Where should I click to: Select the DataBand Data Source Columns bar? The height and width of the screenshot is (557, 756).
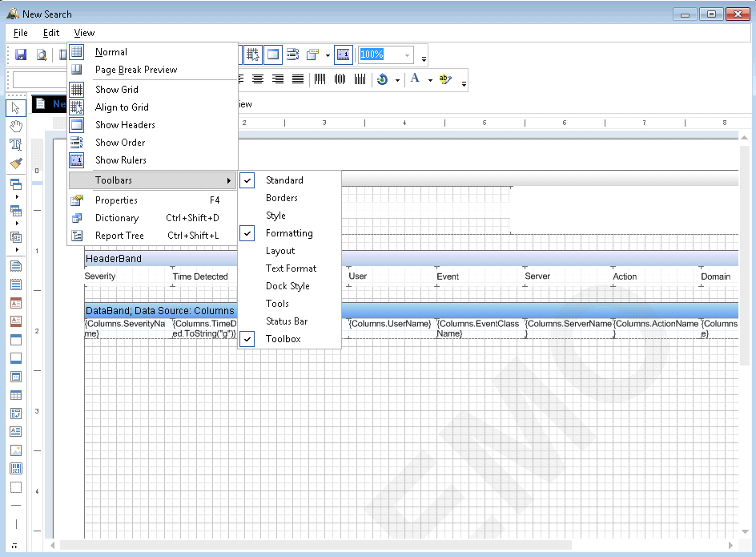(411, 310)
